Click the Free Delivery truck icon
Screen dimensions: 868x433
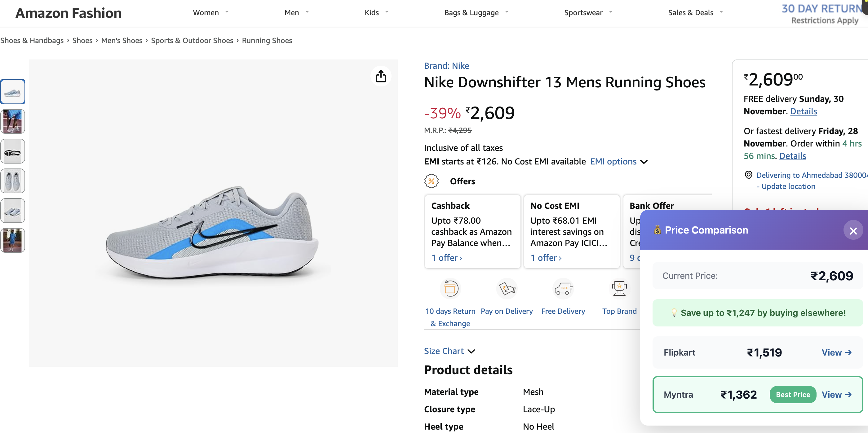coord(563,289)
